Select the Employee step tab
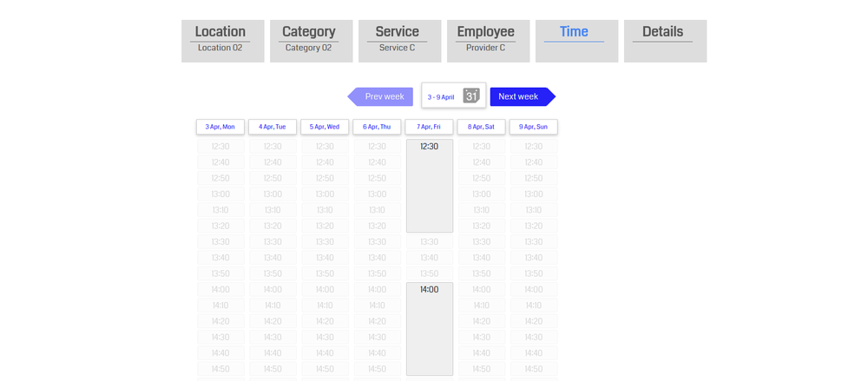 pos(488,41)
